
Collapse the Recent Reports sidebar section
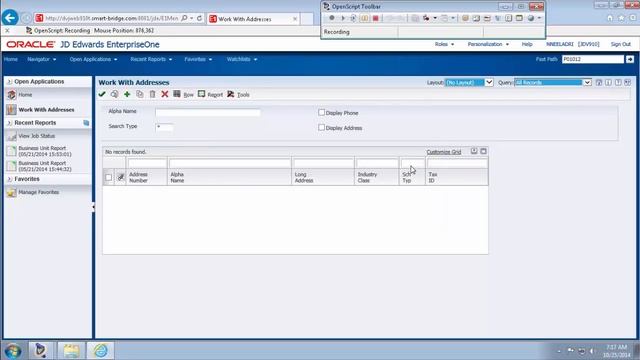pos(9,123)
